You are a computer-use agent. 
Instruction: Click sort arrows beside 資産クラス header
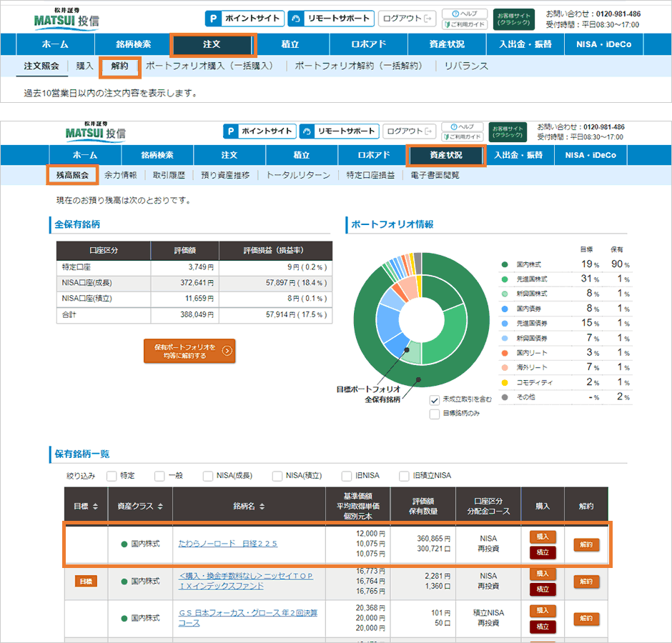[159, 506]
